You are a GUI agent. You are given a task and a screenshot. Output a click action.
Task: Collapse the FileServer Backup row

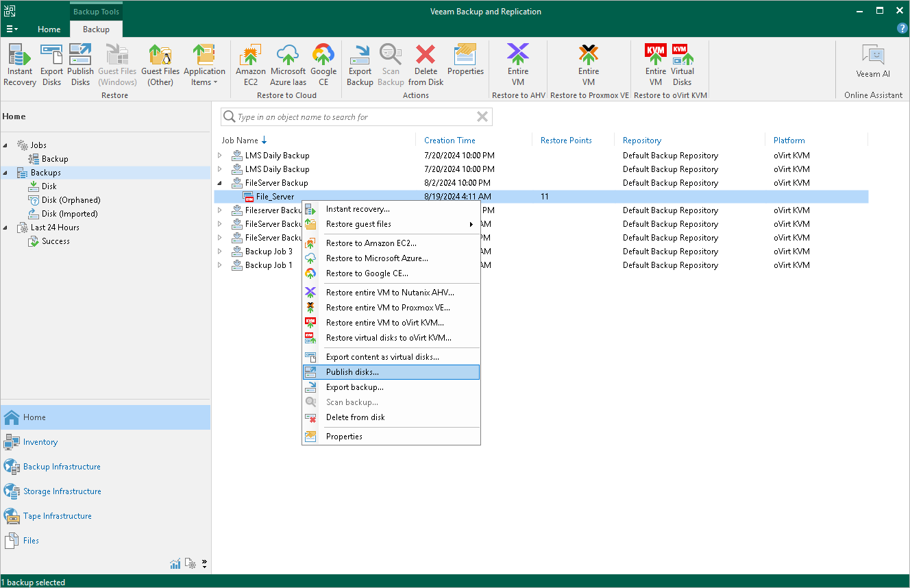219,183
